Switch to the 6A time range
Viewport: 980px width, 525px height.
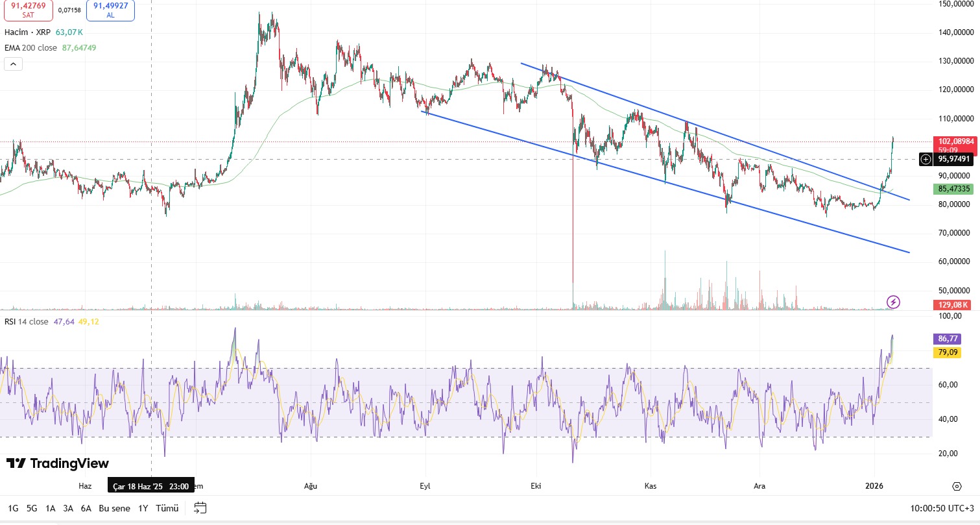(x=86, y=508)
